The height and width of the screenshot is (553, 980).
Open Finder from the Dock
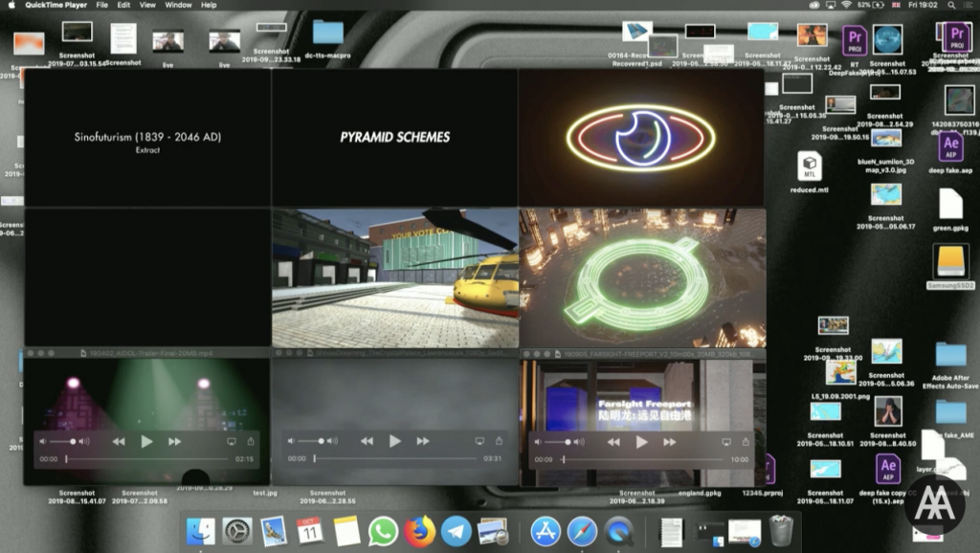coord(201,532)
